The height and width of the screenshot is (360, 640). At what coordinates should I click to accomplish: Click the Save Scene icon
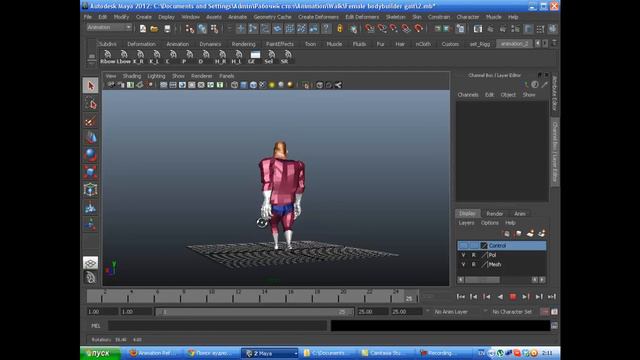[x=167, y=29]
